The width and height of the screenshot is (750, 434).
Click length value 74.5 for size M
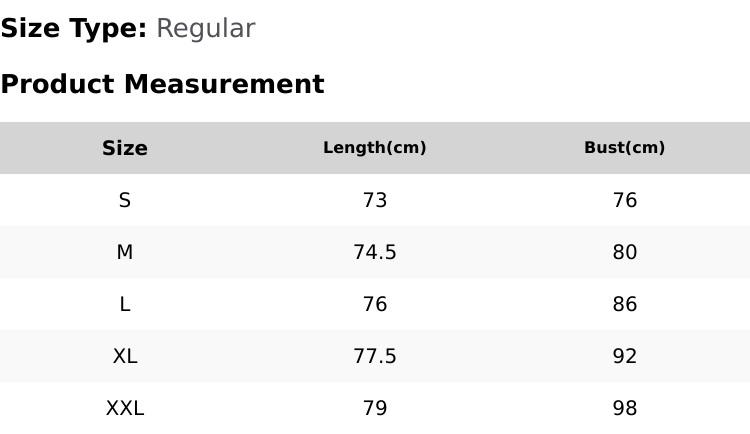pos(375,252)
